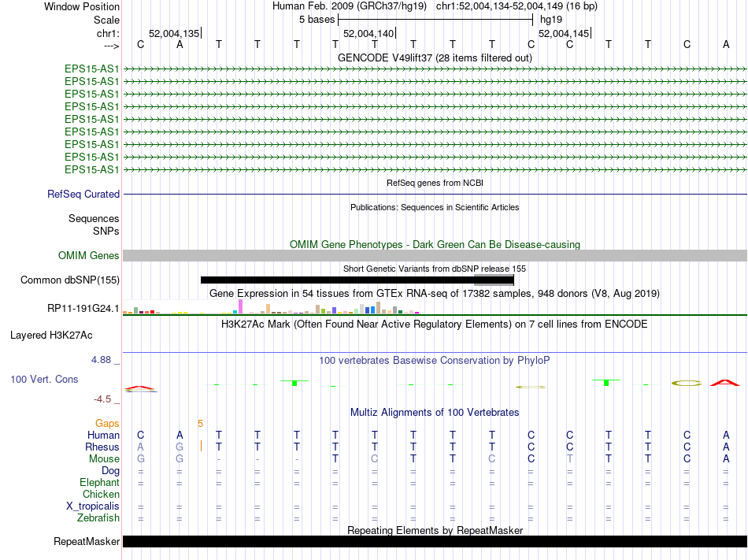Click the 5 bases scale bar text

tap(317, 20)
